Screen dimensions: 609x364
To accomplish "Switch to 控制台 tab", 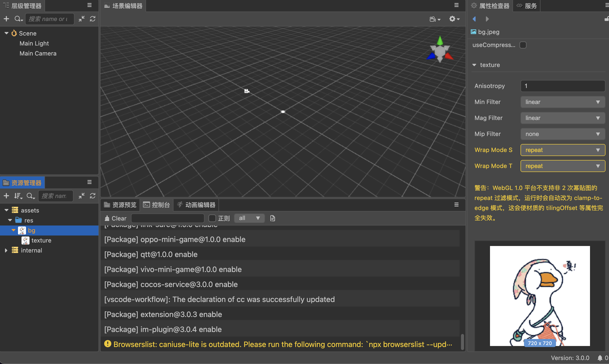I will coord(156,205).
